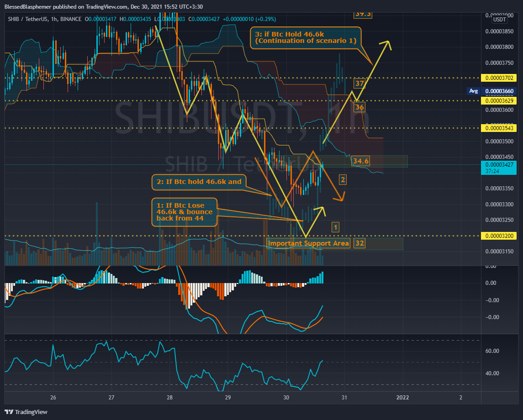Click the 0.00003500 price axis label
Image resolution: width=523 pixels, height=420 pixels.
(x=499, y=142)
